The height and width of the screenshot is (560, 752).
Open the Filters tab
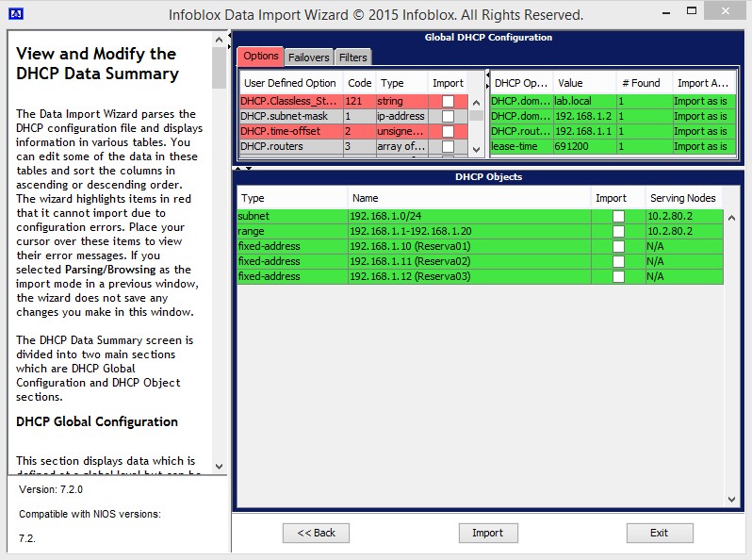pos(353,57)
